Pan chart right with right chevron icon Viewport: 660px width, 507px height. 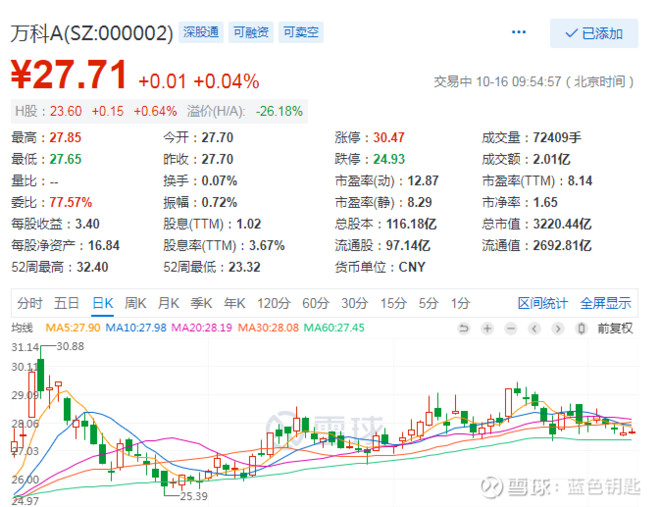click(558, 328)
